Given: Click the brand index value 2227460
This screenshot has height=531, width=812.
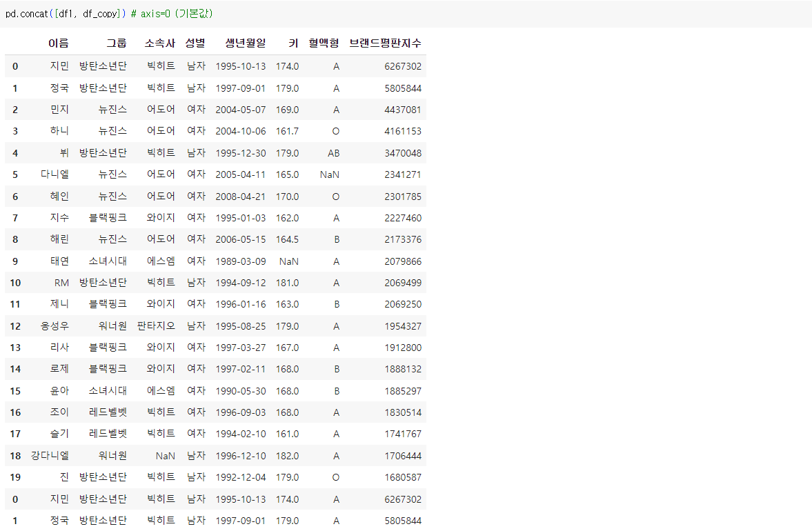Looking at the screenshot, I should 403,218.
